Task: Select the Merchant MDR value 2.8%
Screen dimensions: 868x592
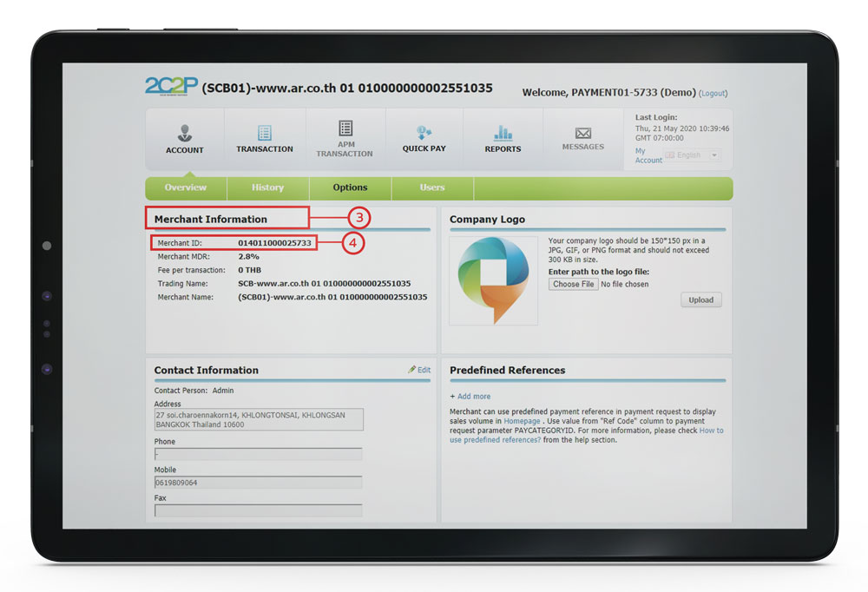Action: [x=248, y=256]
